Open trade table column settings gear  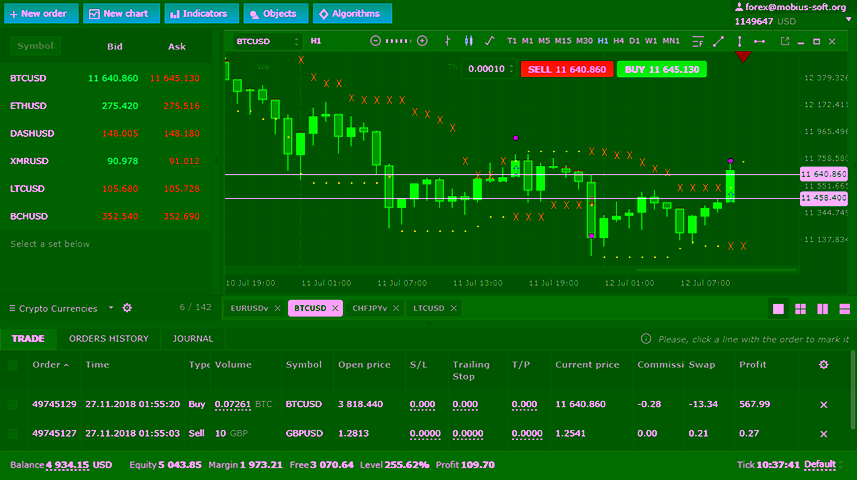tap(823, 365)
